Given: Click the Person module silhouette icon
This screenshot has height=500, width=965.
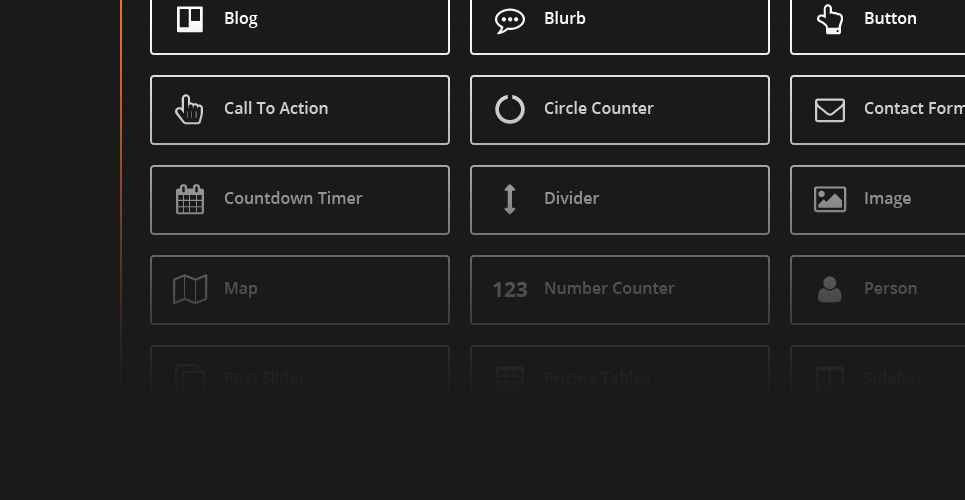Looking at the screenshot, I should 830,289.
